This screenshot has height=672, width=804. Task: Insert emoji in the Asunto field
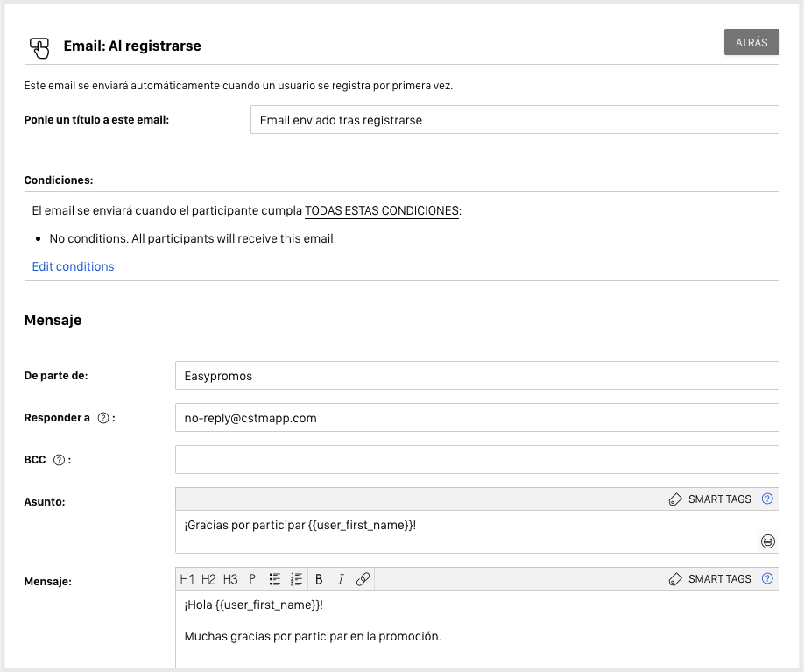click(767, 541)
